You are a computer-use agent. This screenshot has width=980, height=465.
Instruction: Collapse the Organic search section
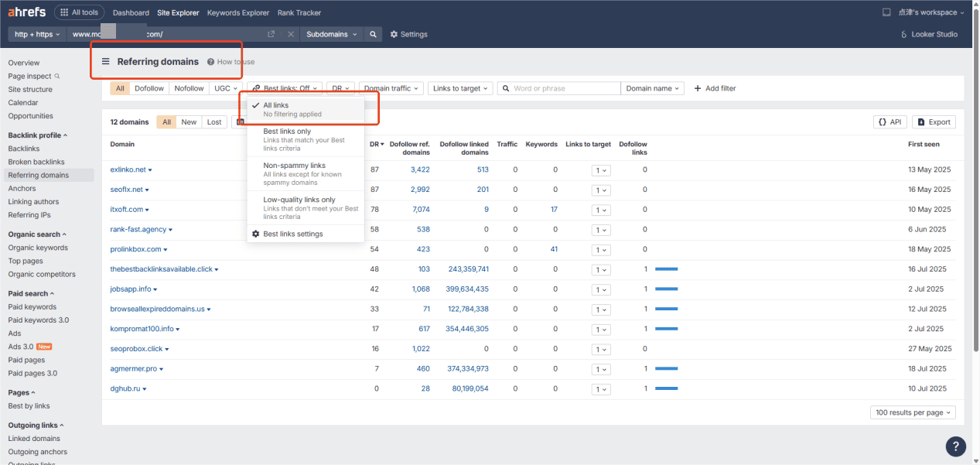pyautogui.click(x=37, y=234)
